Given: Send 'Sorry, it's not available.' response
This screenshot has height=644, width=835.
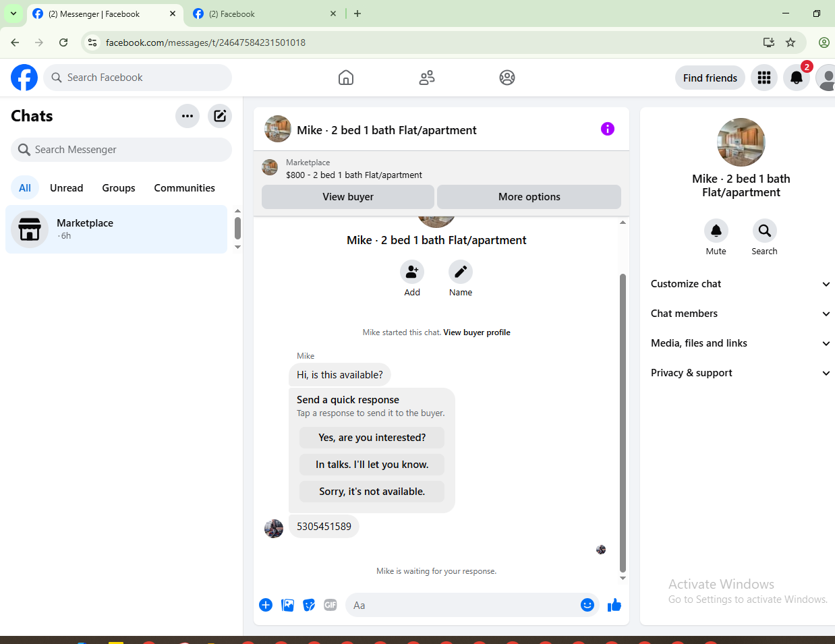Looking at the screenshot, I should (x=372, y=492).
